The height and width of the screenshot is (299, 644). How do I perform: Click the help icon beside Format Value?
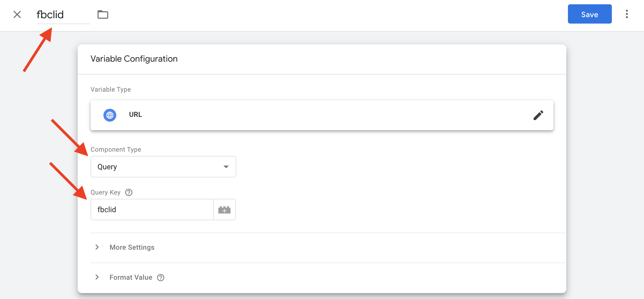point(161,278)
